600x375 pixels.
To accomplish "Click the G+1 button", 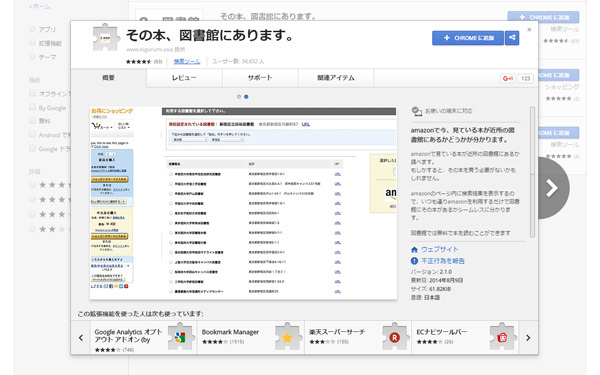I will (x=508, y=78).
